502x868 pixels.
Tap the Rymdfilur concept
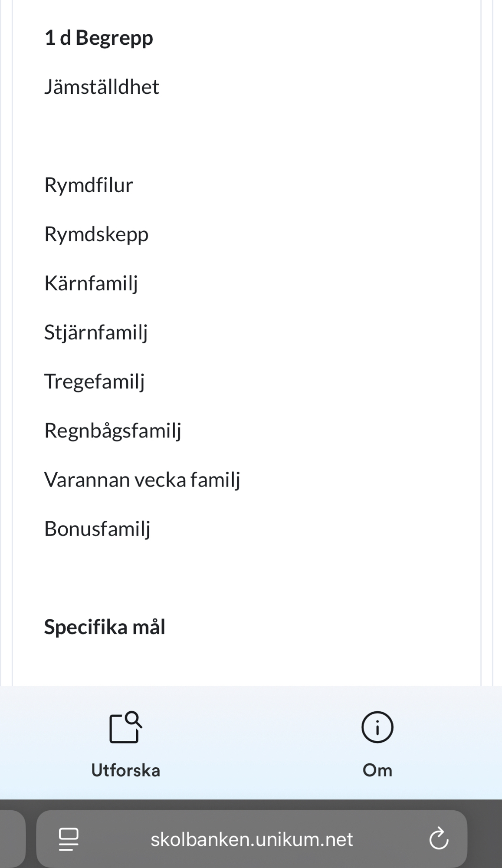(89, 185)
